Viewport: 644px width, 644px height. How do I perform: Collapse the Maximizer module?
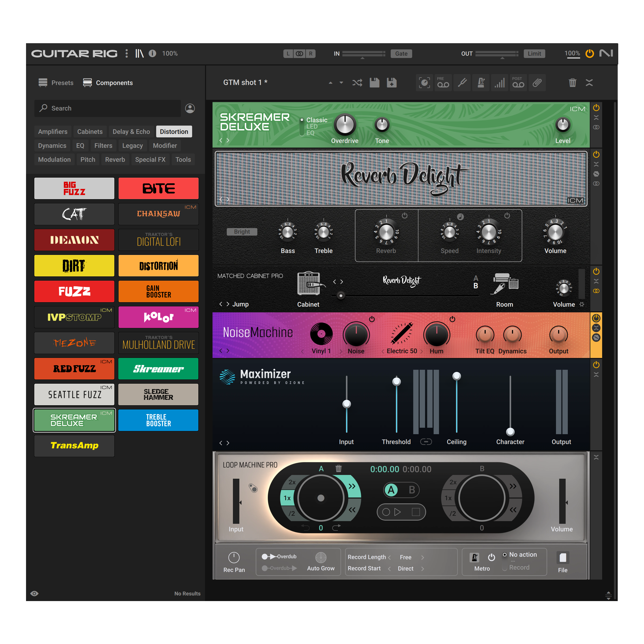click(x=596, y=375)
